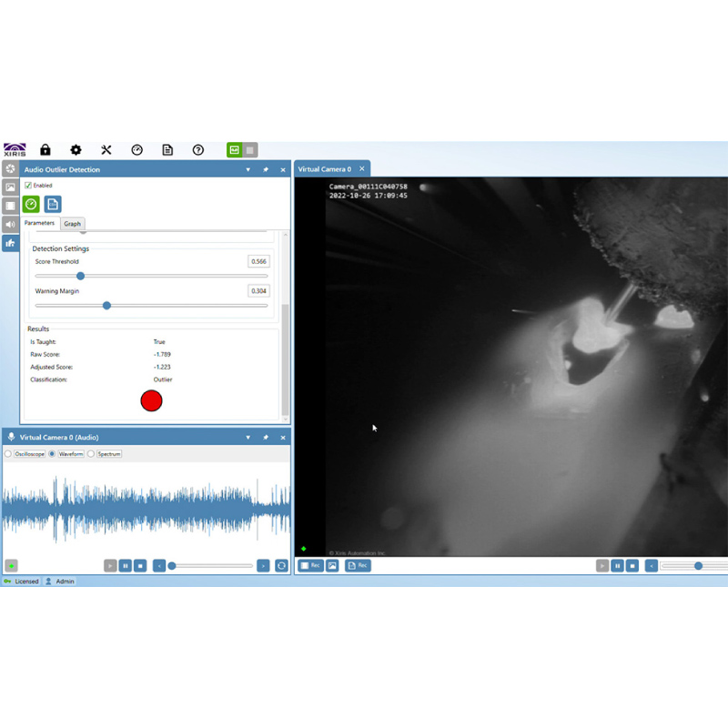Click the Licensed status bar entry
Viewport: 728px width, 728px height.
click(x=21, y=581)
